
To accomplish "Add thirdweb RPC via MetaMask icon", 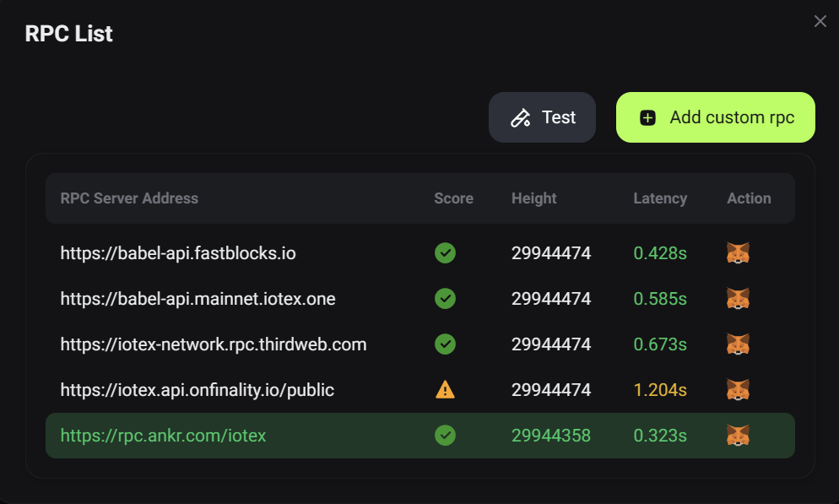I will pos(738,344).
